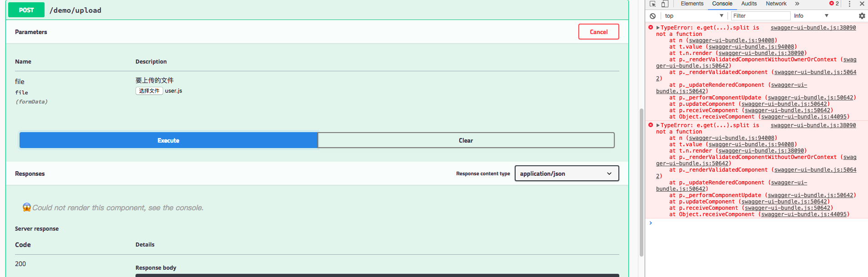
Task: Open second error's Object.receiveComponent bundle.js:44095 link
Action: click(x=804, y=214)
